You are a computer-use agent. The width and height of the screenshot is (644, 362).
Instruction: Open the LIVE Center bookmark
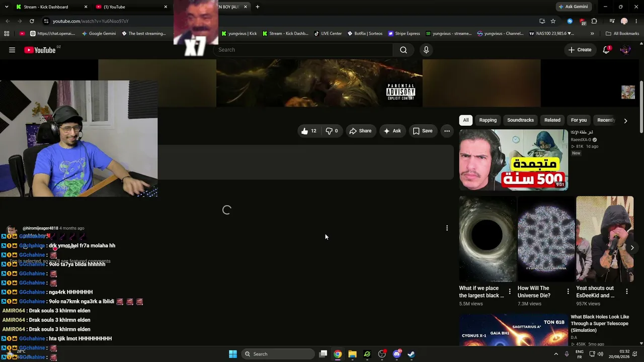[328, 34]
